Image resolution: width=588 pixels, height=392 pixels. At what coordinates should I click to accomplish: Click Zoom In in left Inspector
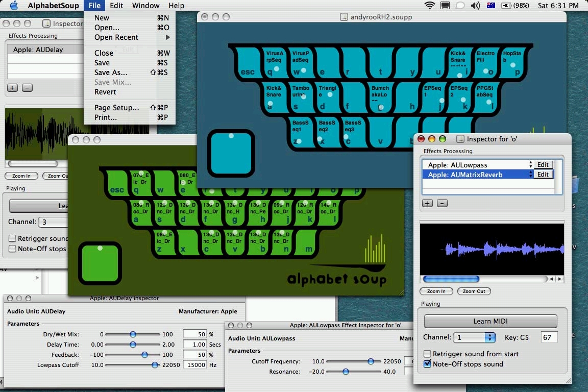(x=21, y=176)
